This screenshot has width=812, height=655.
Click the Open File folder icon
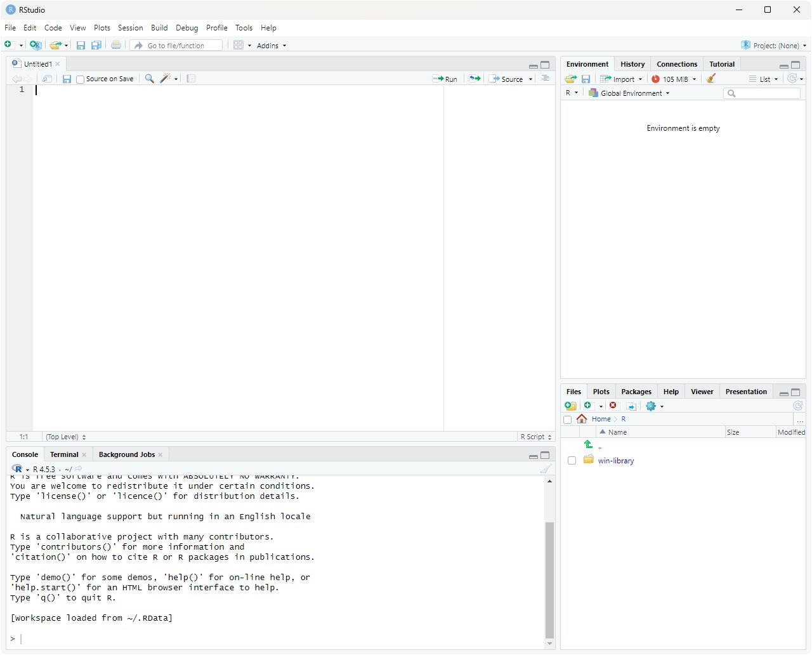tap(56, 45)
